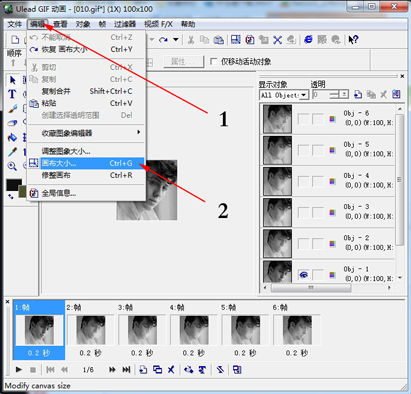Expand 收藏图象编辑器 submenu

86,133
